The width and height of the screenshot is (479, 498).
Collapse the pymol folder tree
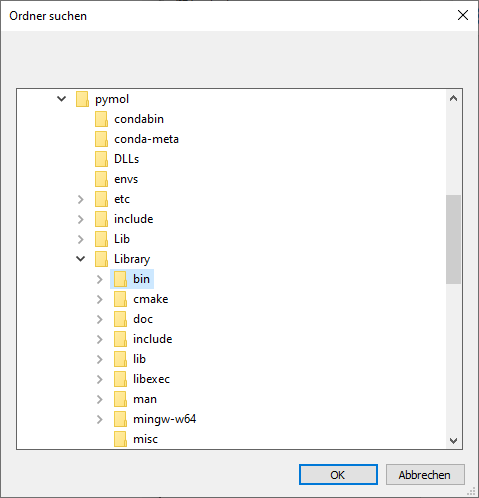click(62, 99)
